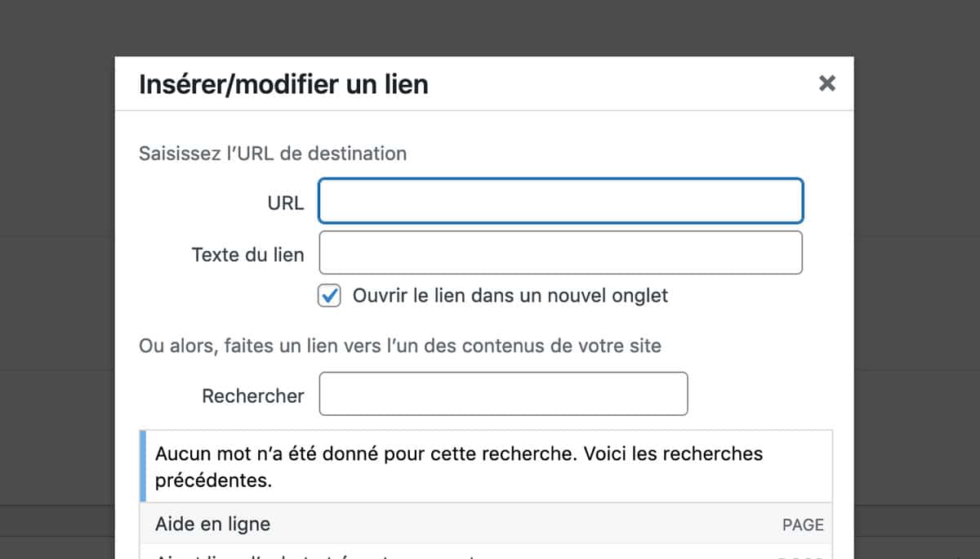
Task: Close the Insérer/modifier un lien dialog
Action: point(827,83)
